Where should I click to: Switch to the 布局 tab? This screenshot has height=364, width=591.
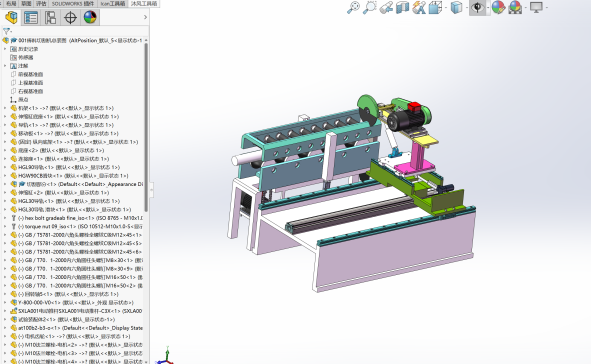(x=11, y=3)
